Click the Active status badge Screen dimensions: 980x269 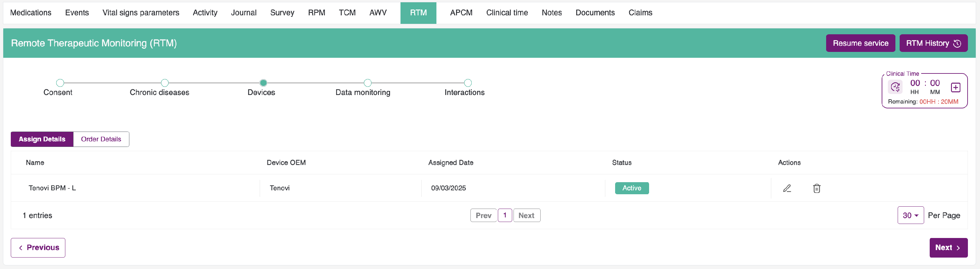(631, 188)
